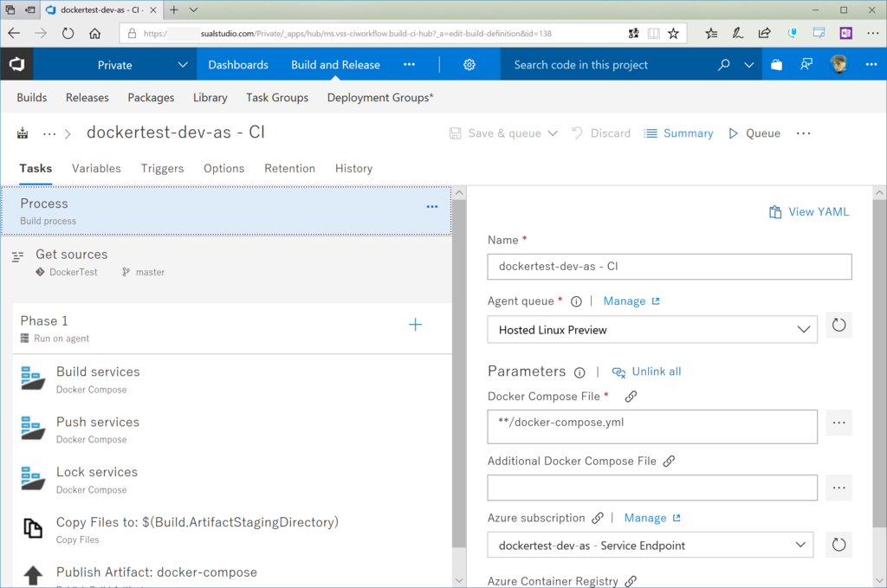Go to the browser home page
The image size is (887, 588).
95,34
